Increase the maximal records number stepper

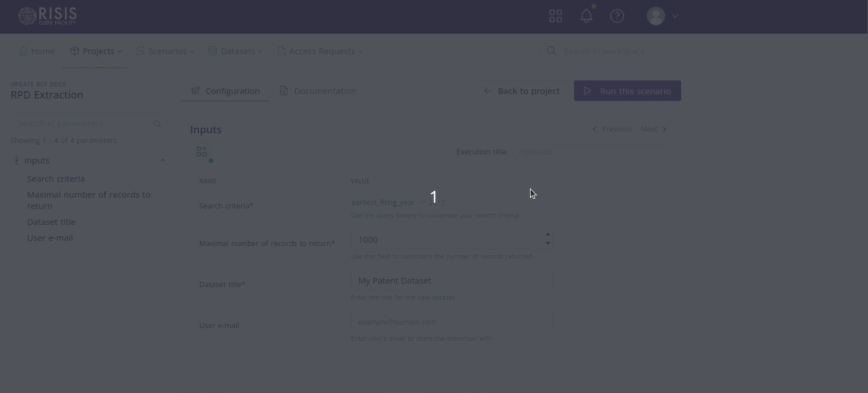point(548,235)
